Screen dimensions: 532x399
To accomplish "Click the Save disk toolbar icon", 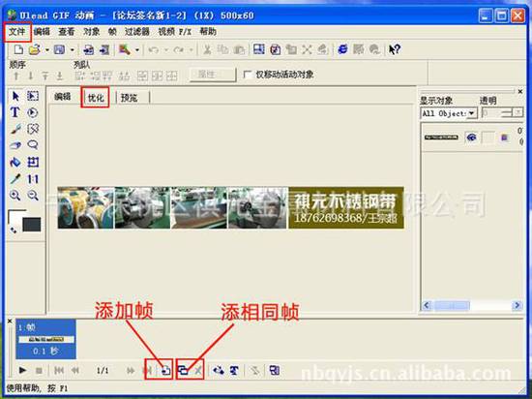I will coord(59,50).
